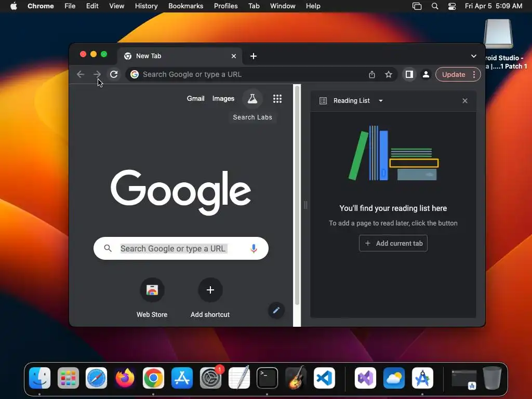Open the tab search dropdown chevron

click(x=474, y=56)
